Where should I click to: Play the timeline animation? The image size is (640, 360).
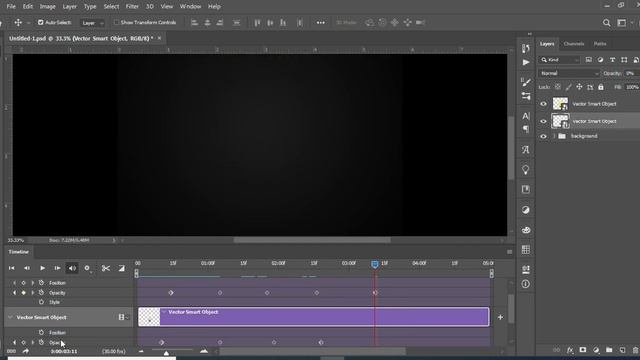pos(42,268)
